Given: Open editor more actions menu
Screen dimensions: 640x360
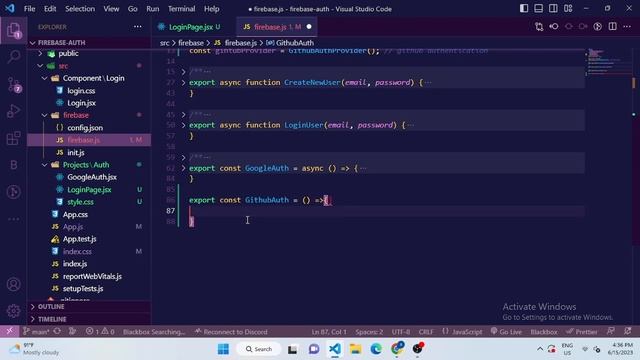Looking at the screenshot, I should [x=627, y=27].
